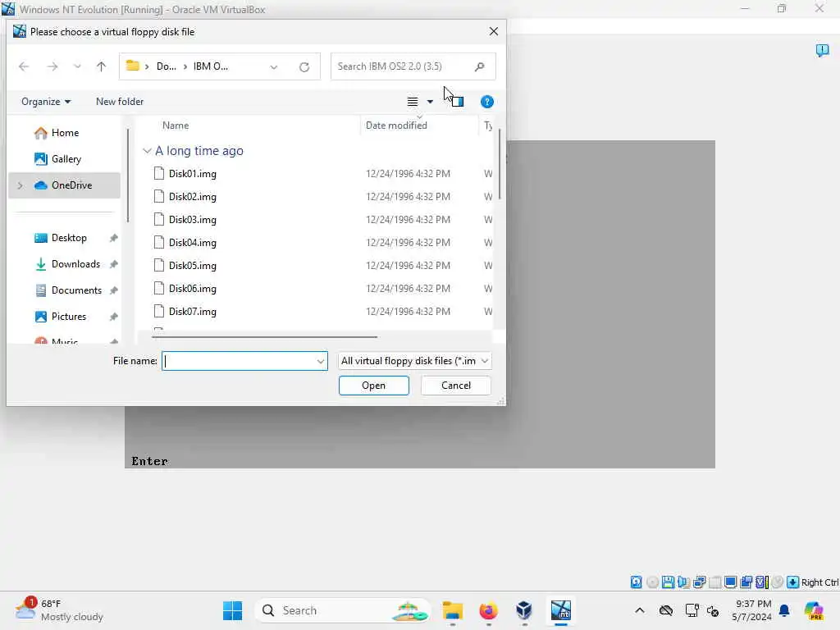Image resolution: width=840 pixels, height=630 pixels.
Task: Select Disk05.img file
Action: click(192, 266)
